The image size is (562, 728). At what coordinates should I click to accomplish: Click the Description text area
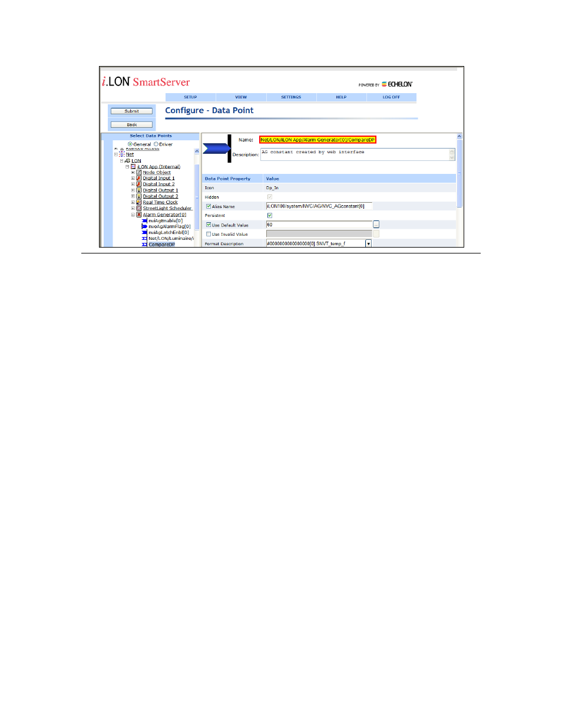coord(358,154)
